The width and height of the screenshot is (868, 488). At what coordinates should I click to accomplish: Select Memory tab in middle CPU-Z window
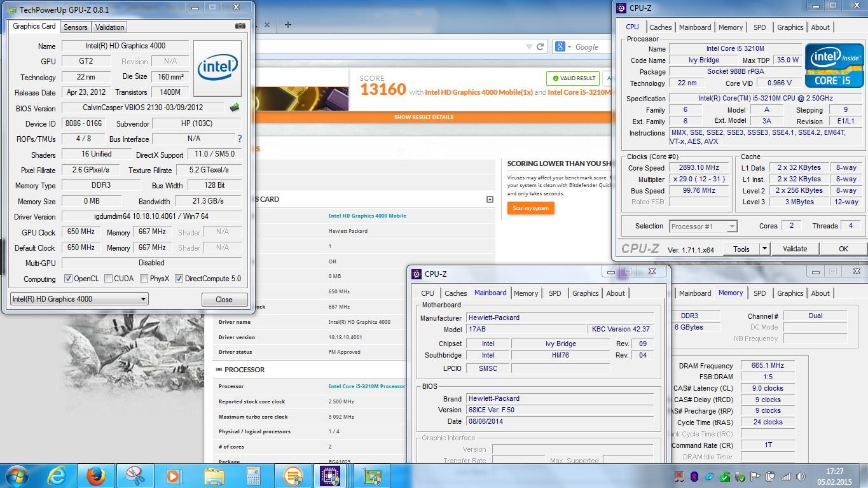coord(526,293)
